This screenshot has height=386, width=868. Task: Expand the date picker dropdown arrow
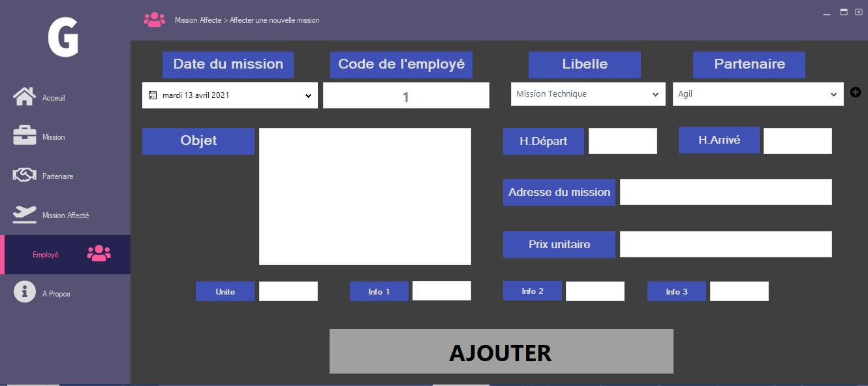(308, 96)
